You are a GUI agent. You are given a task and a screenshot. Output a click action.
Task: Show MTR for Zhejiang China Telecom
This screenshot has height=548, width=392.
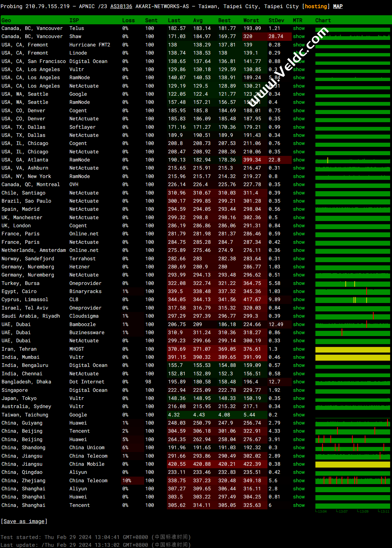299,481
